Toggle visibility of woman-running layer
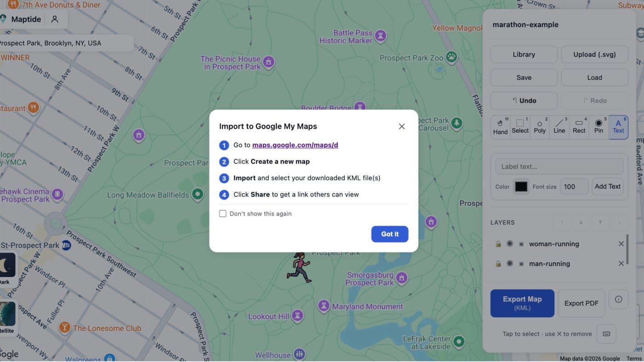This screenshot has height=362, width=644. 510,244
